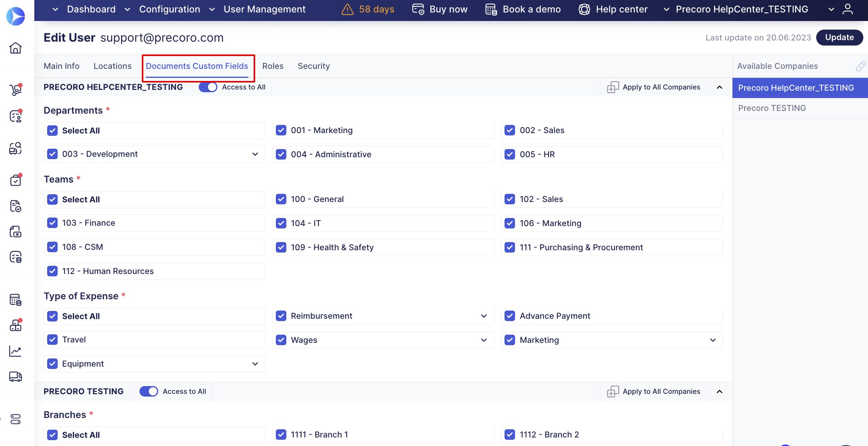
Task: Uncheck 109 - Health & Safety team
Action: click(x=281, y=248)
